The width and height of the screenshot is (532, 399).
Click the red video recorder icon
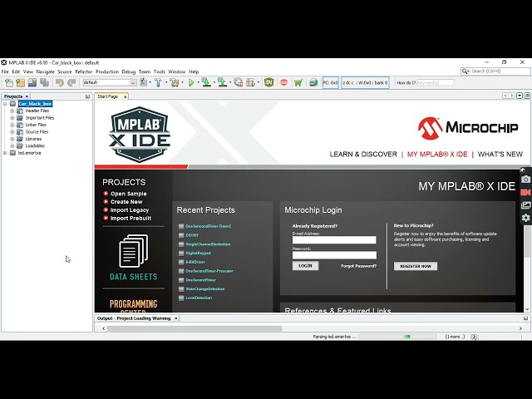tap(525, 192)
